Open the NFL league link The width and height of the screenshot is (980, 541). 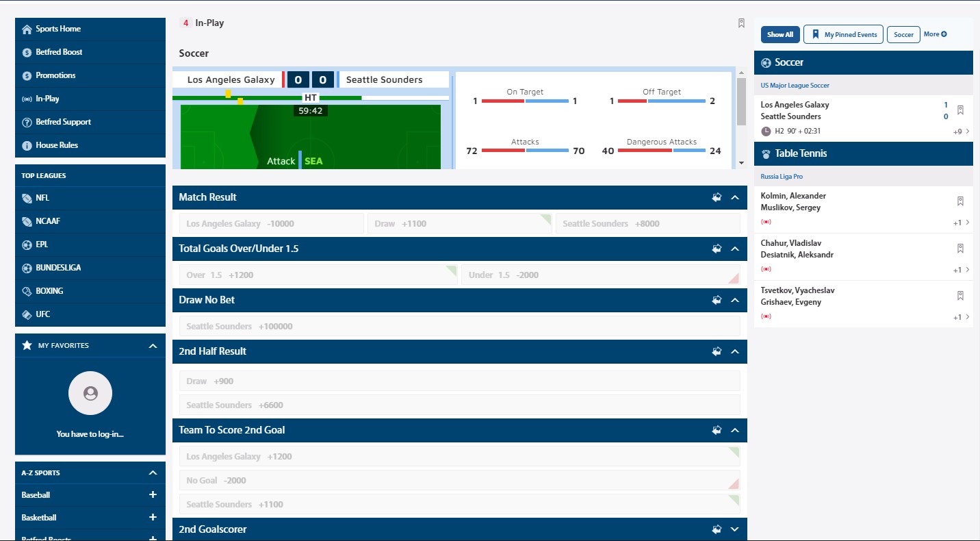90,198
